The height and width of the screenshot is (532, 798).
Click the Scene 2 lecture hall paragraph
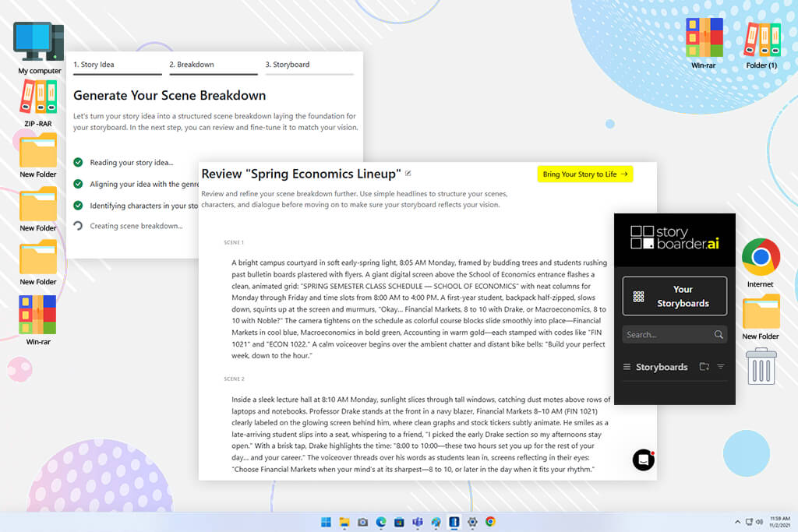pos(420,435)
